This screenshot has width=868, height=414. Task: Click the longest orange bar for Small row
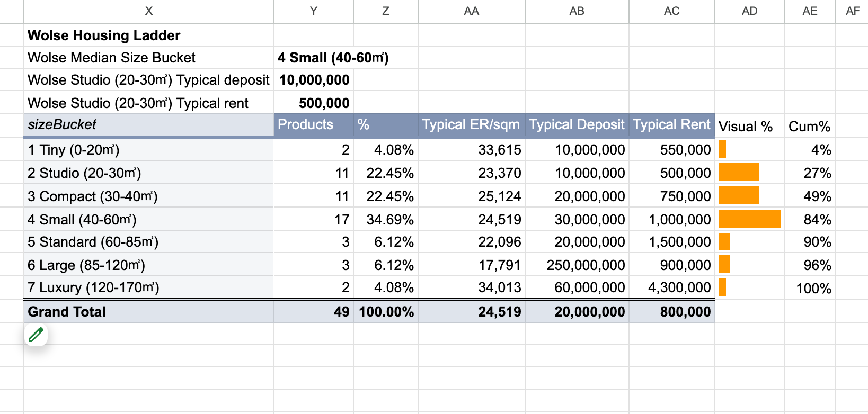click(x=750, y=219)
